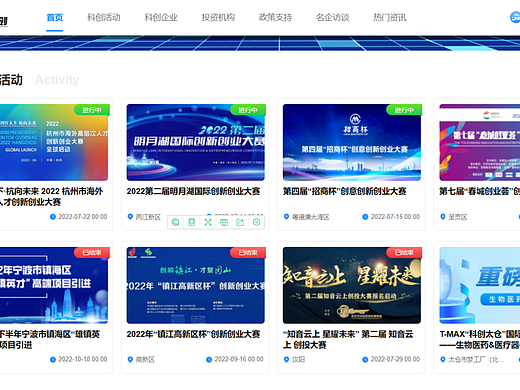Open the 2022年"镇江高新区杯"创新创业大赛 title link
The image size is (520, 390).
click(193, 334)
